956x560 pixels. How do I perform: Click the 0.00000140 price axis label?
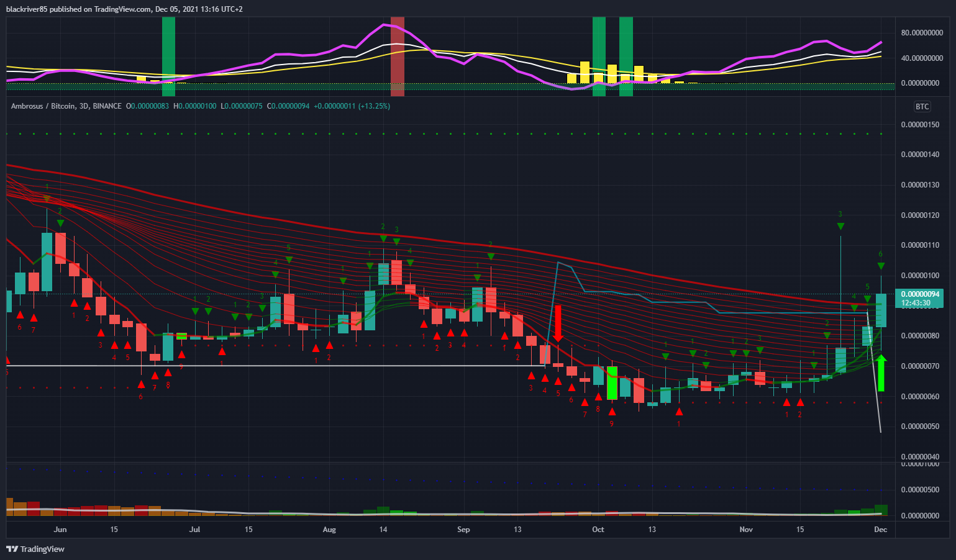point(920,155)
